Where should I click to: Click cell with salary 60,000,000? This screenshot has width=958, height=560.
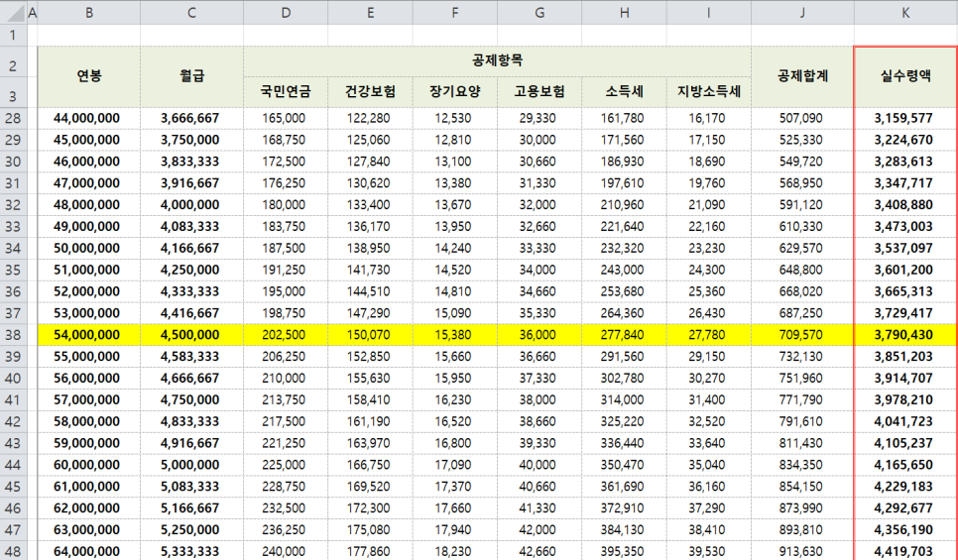[x=88, y=465]
